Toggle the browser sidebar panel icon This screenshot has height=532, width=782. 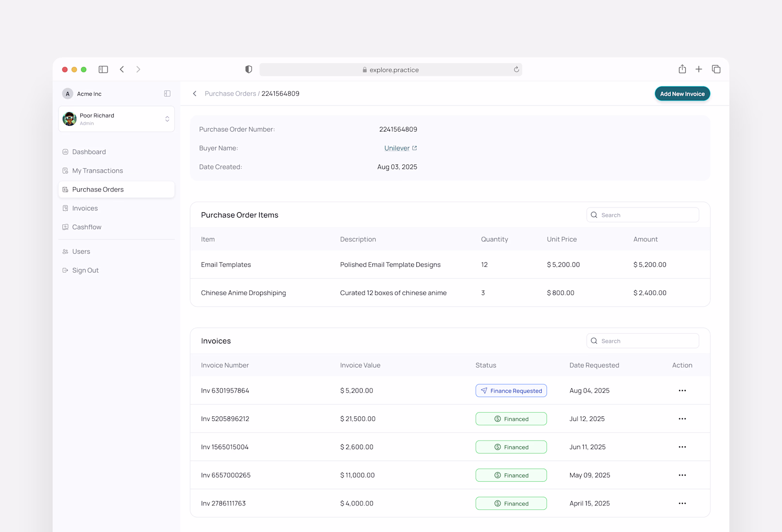(103, 70)
